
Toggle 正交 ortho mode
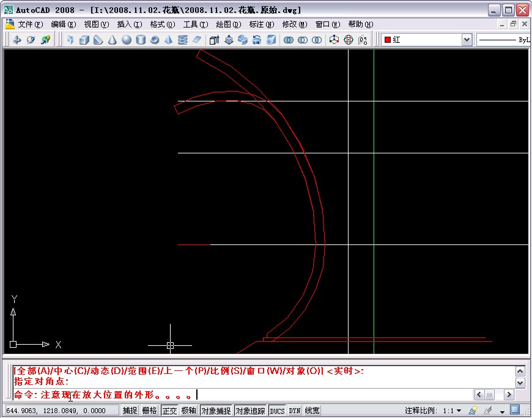coord(169,411)
